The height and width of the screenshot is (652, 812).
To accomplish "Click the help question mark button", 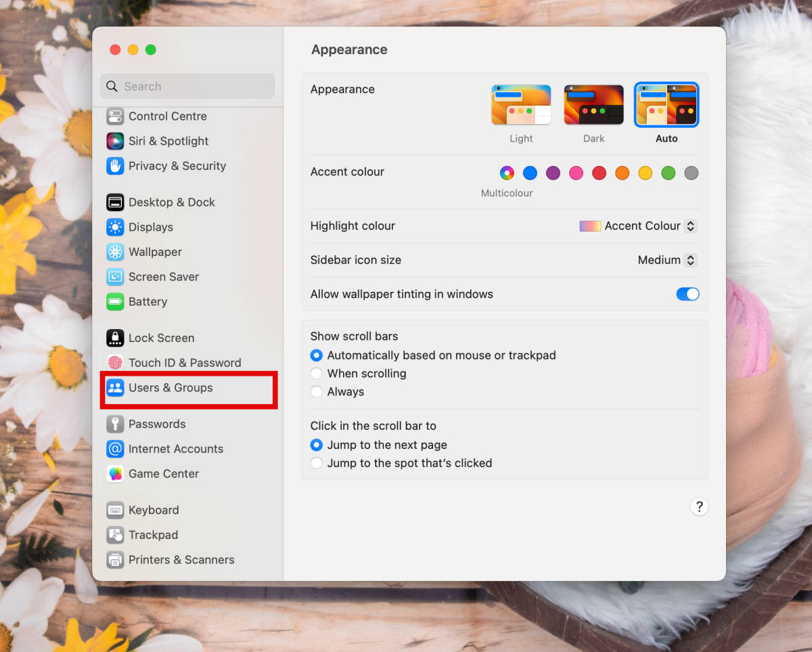I will click(x=699, y=506).
